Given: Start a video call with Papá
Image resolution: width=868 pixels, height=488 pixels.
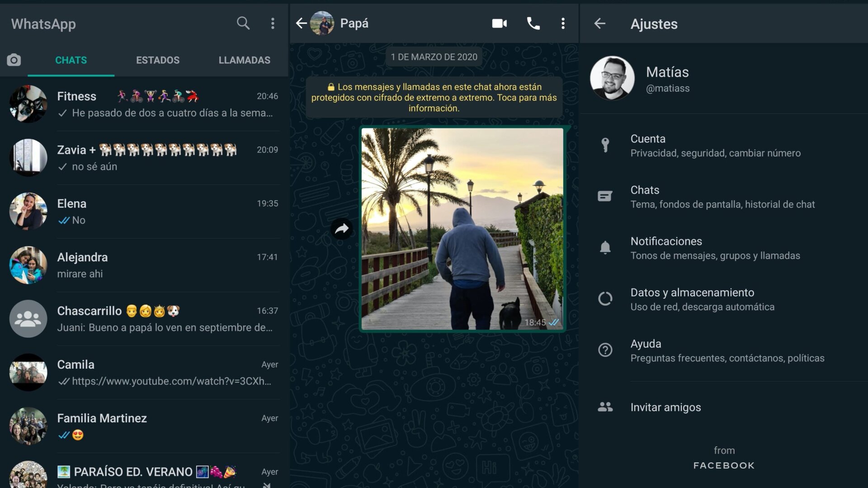Looking at the screenshot, I should [499, 23].
